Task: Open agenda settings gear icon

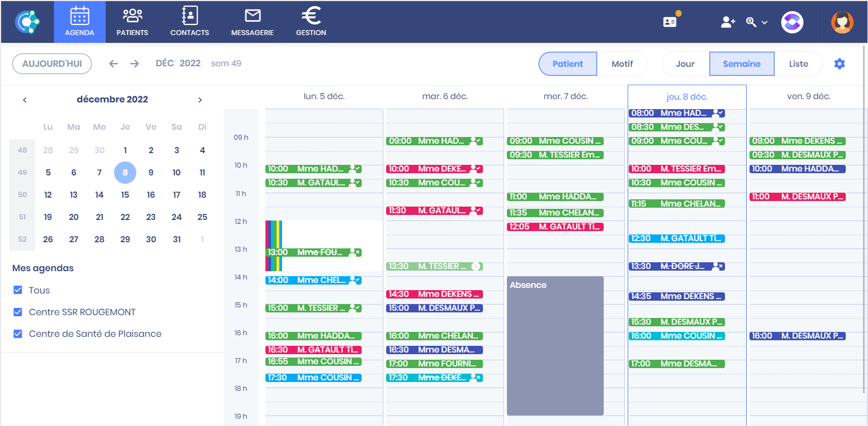Action: (x=839, y=64)
